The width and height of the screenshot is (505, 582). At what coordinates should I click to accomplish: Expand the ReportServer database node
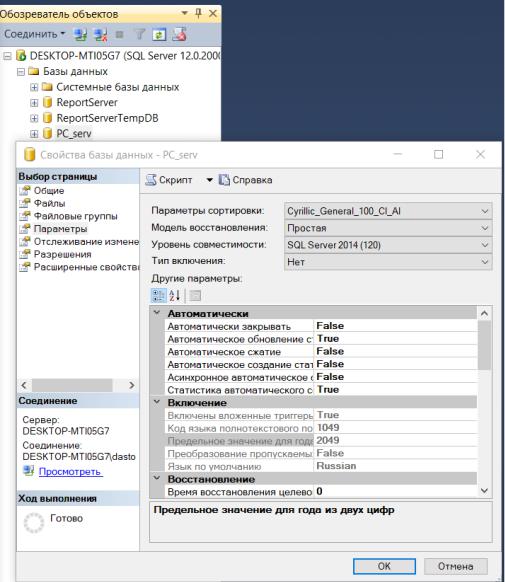click(x=34, y=103)
